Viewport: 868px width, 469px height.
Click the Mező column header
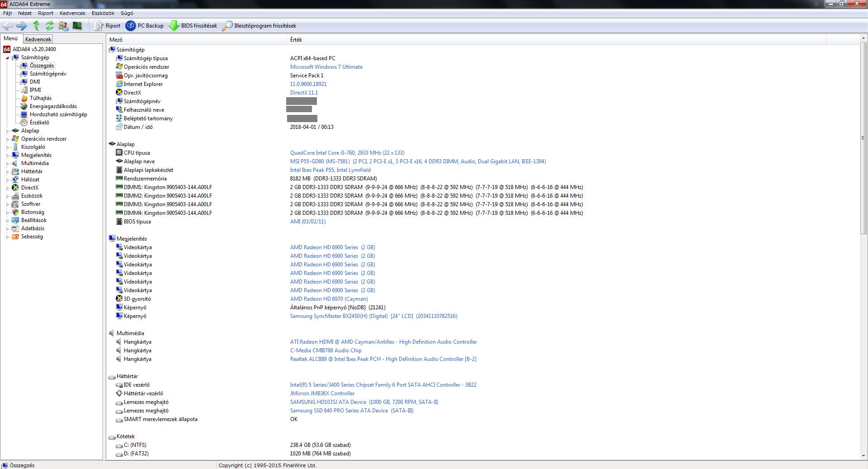[197, 40]
